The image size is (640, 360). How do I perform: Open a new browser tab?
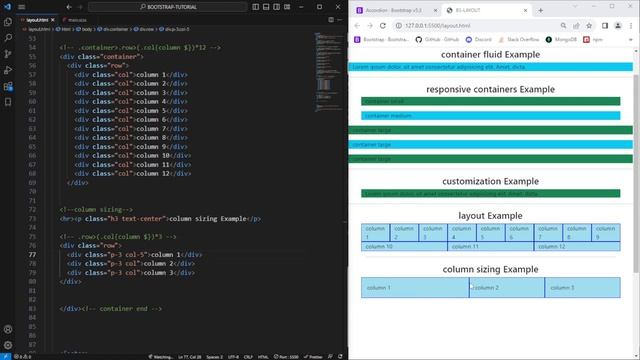click(540, 11)
